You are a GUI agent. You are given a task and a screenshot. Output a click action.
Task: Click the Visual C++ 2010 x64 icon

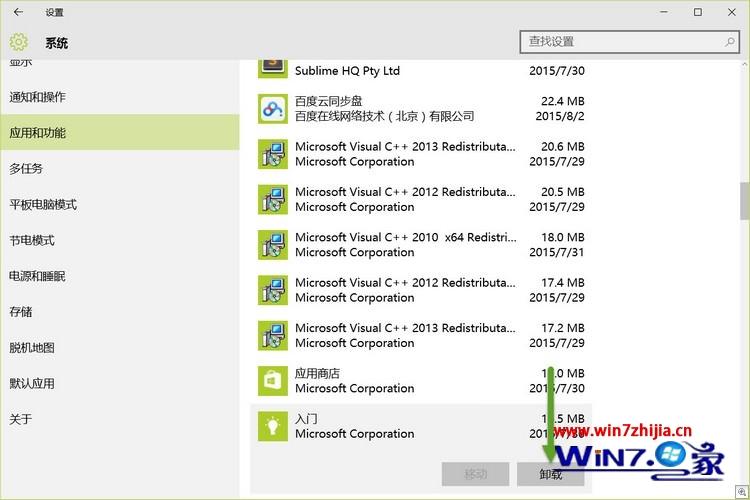(273, 245)
